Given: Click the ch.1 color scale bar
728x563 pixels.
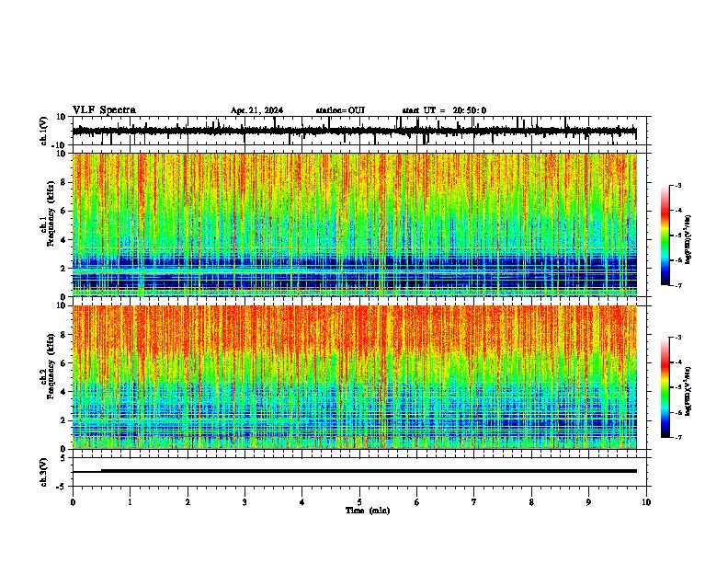Looking at the screenshot, I should click(665, 236).
